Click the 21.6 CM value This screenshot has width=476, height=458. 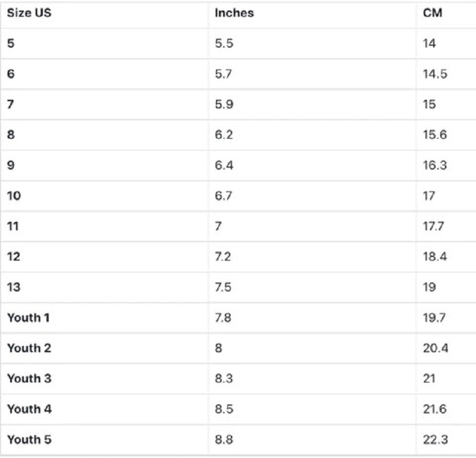tap(435, 409)
